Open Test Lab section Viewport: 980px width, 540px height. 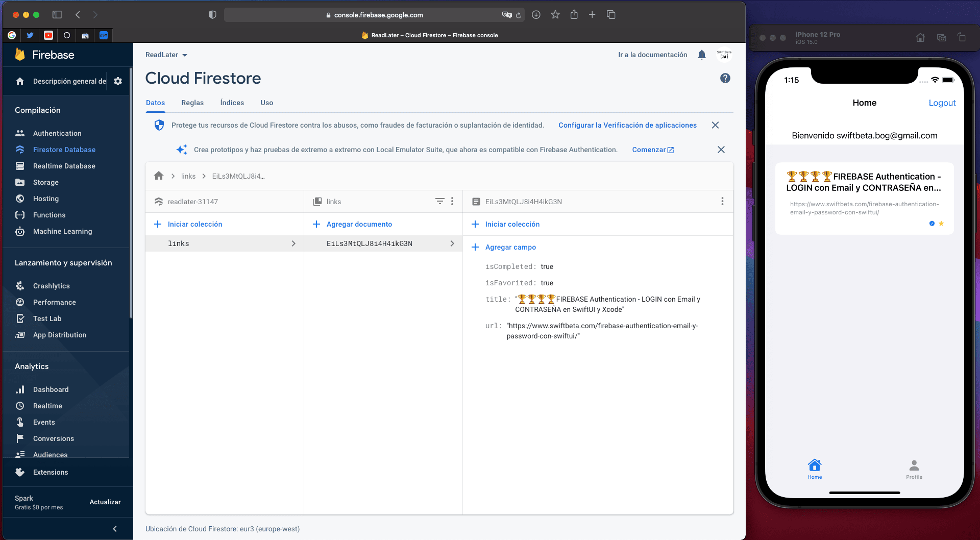47,318
